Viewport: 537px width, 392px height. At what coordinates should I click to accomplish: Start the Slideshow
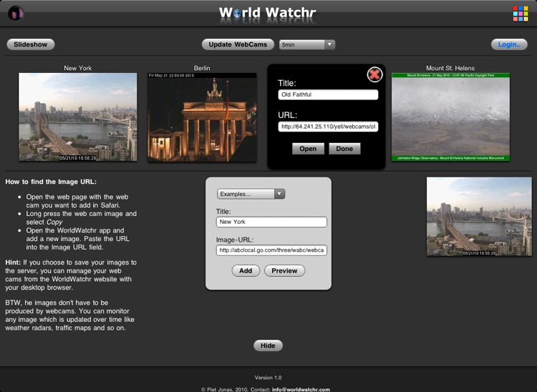coord(31,44)
